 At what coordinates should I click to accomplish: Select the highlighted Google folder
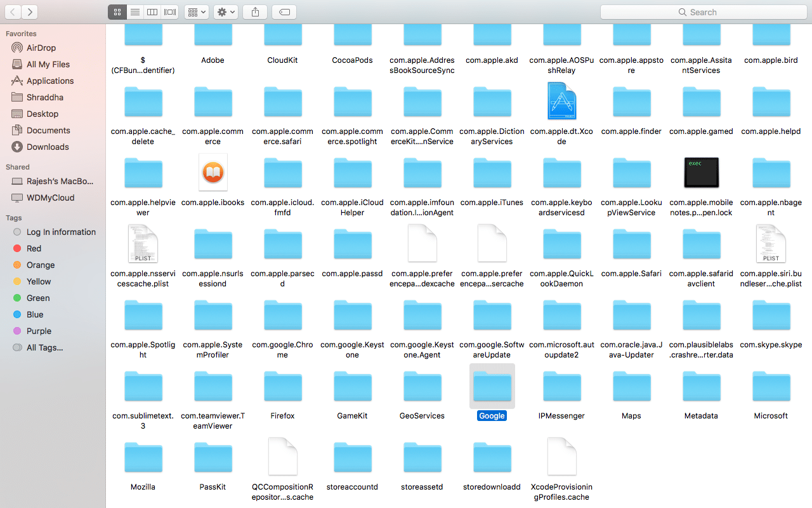click(492, 386)
